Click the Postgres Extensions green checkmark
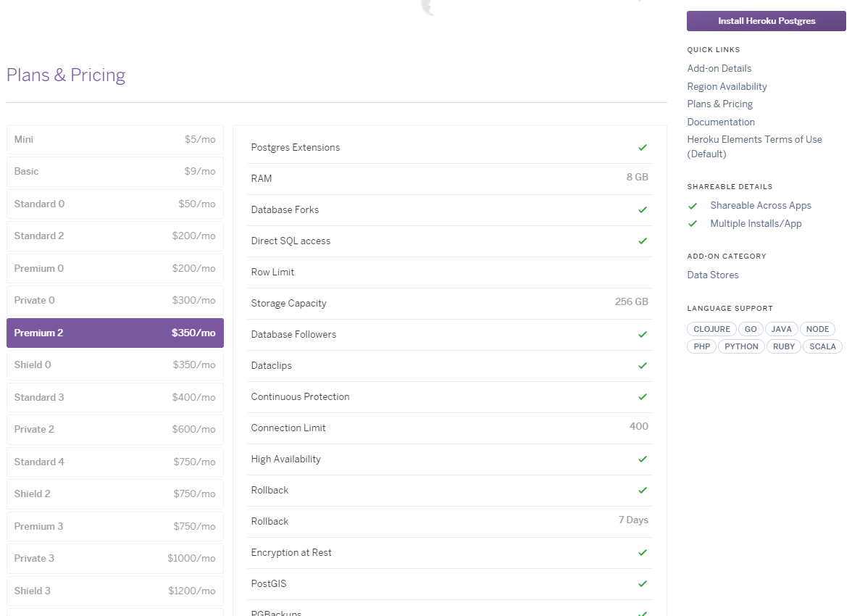 tap(642, 148)
